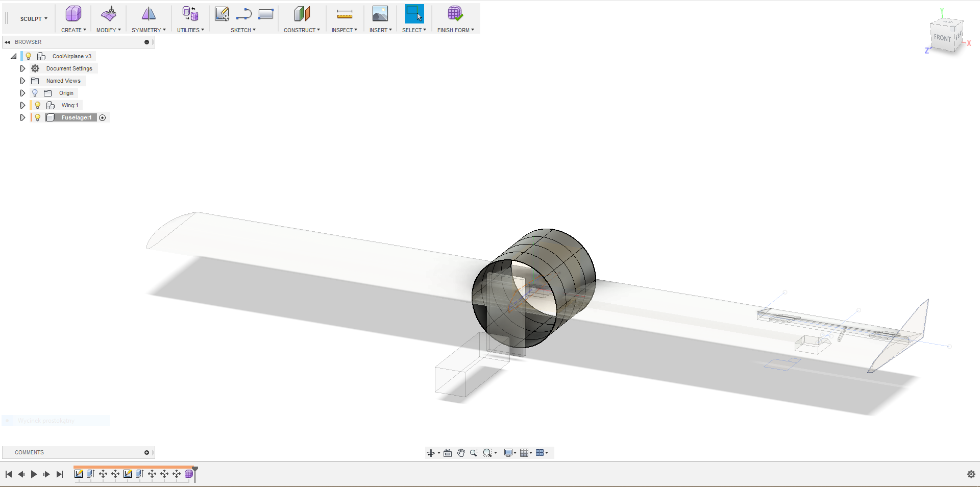Screen dimensions: 980x487
Task: Expand the Document Settings node
Action: (22, 68)
